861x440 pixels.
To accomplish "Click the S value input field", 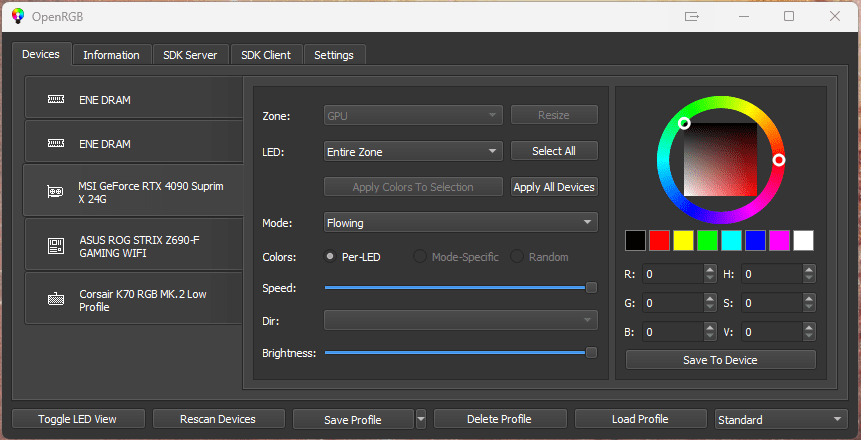I will [771, 303].
